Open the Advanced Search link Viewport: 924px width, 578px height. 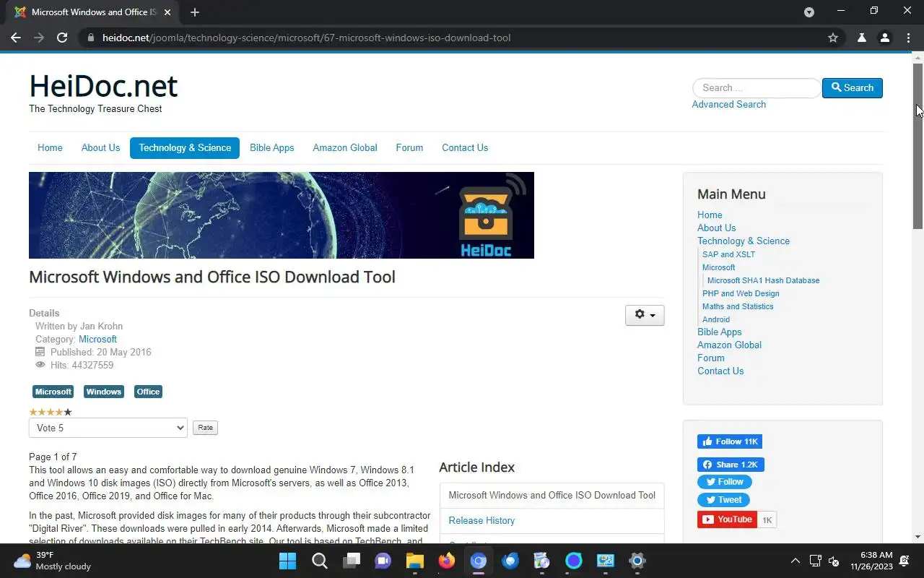[x=728, y=104]
